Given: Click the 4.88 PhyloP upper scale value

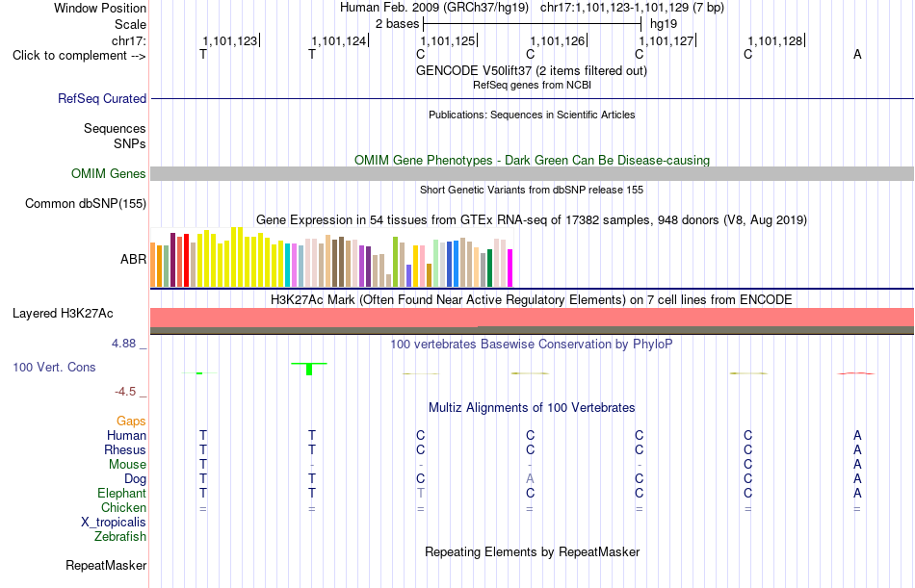Looking at the screenshot, I should pos(123,344).
